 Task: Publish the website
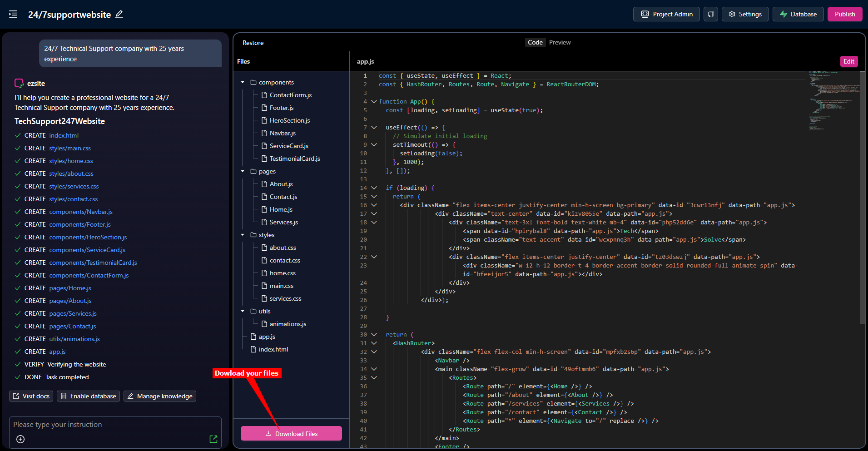[x=845, y=14]
